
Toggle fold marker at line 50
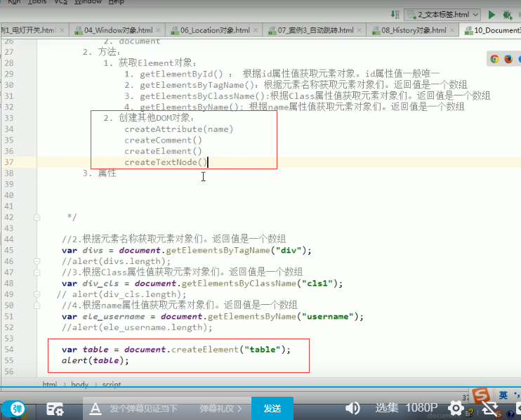click(37, 306)
